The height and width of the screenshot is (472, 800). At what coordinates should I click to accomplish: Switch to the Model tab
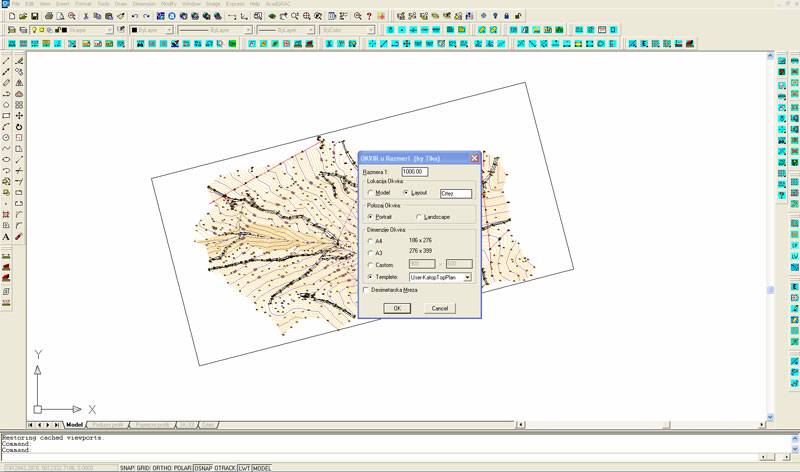[73, 425]
